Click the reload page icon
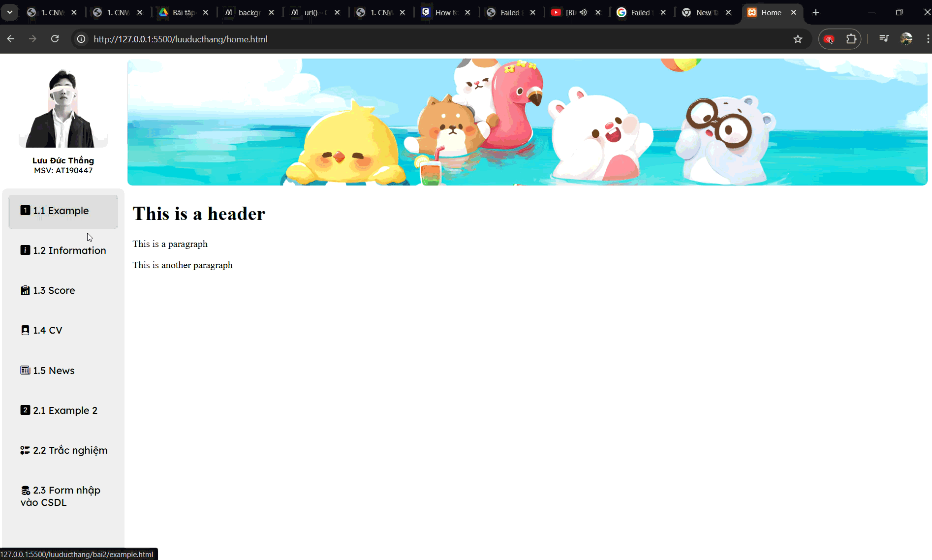 [55, 39]
